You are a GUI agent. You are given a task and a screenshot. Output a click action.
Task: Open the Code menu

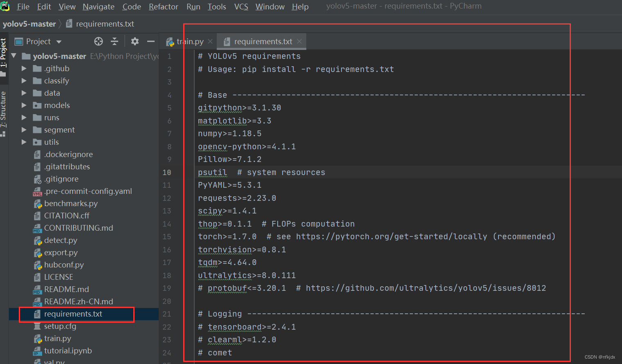[x=132, y=7]
